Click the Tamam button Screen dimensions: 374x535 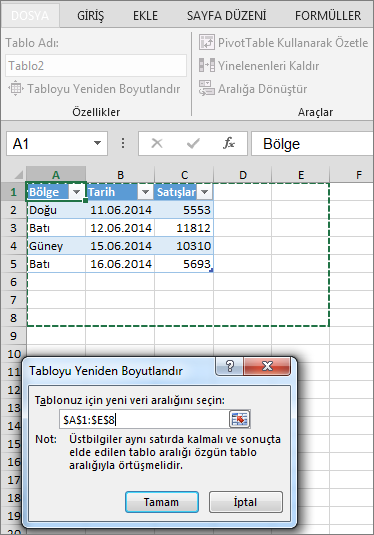(162, 502)
